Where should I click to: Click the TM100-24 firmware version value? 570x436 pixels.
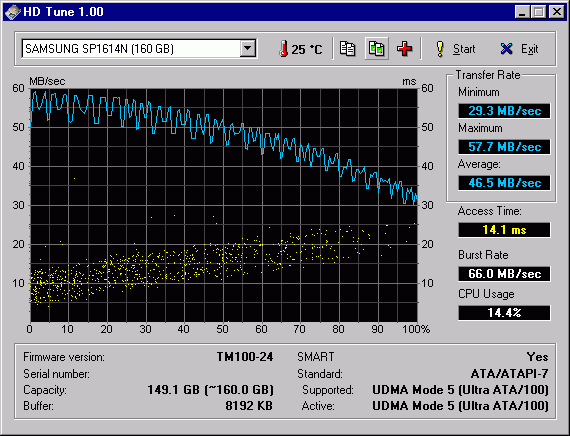pyautogui.click(x=245, y=357)
